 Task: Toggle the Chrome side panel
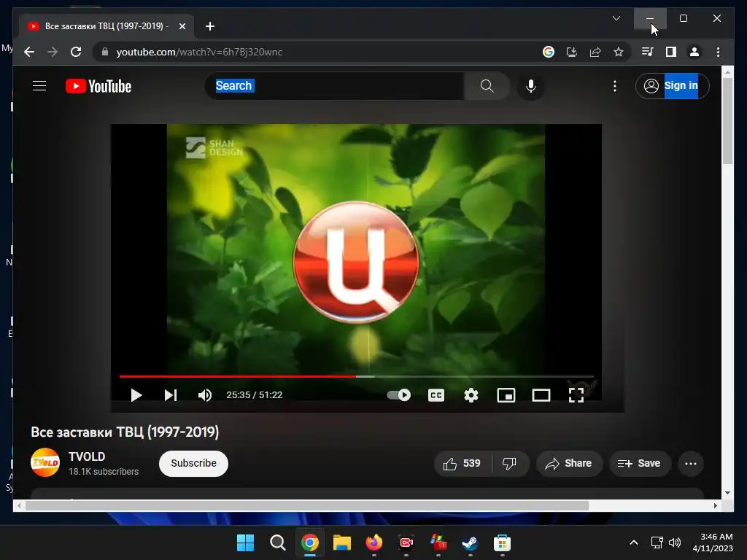coord(671,52)
